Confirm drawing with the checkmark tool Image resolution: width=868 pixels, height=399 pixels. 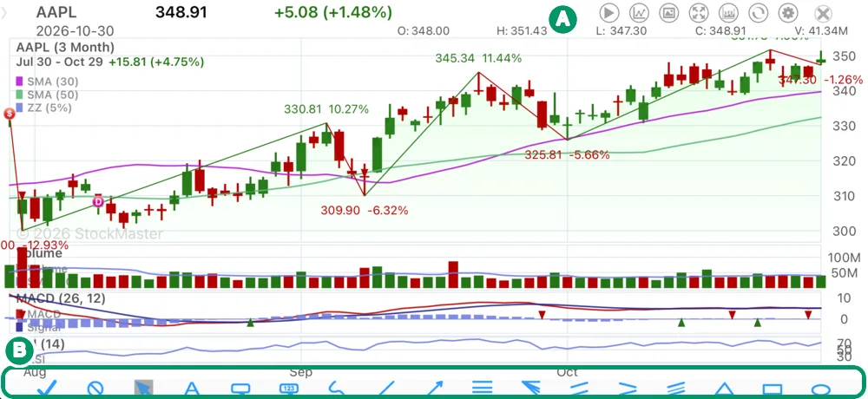pos(48,388)
